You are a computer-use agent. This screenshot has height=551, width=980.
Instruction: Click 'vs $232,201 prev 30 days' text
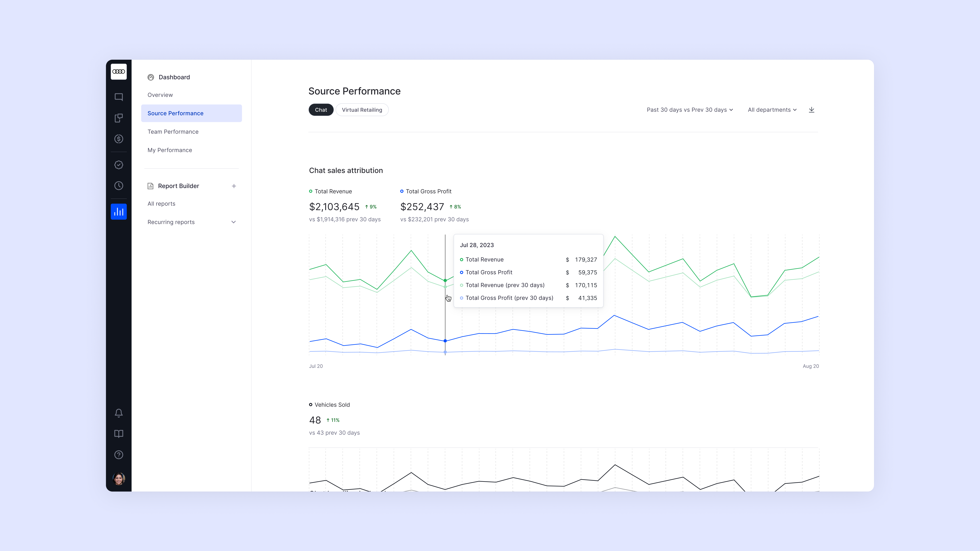434,219
